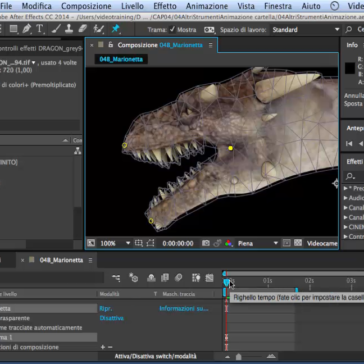Open the Piena resolution dropdown
The width and height of the screenshot is (364, 364).
pos(258,243)
